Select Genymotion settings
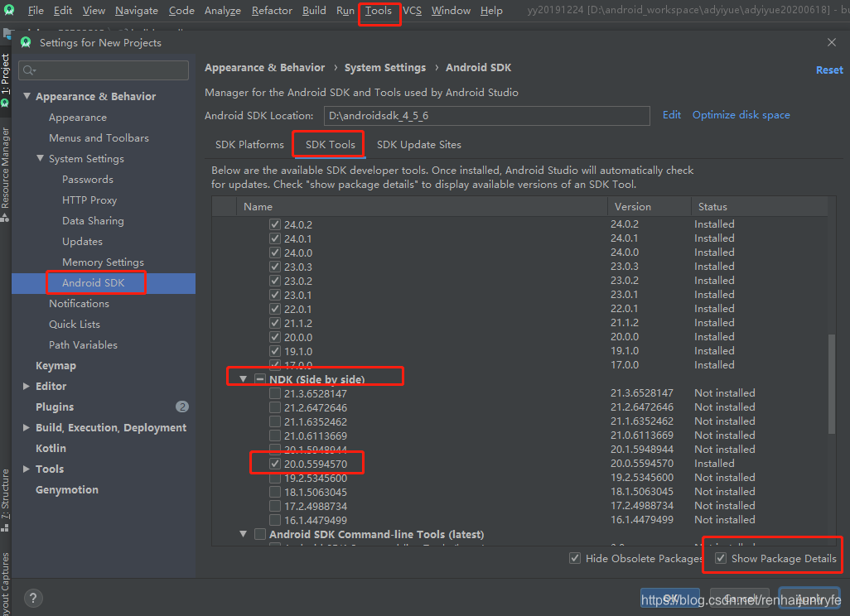The height and width of the screenshot is (616, 850). coord(67,490)
